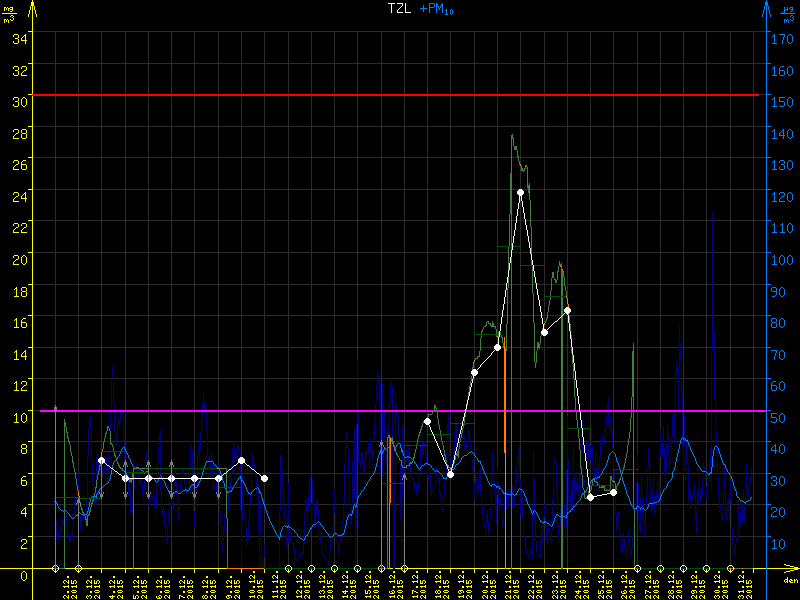Click the TZL chart title
This screenshot has height=600, width=800.
[399, 8]
